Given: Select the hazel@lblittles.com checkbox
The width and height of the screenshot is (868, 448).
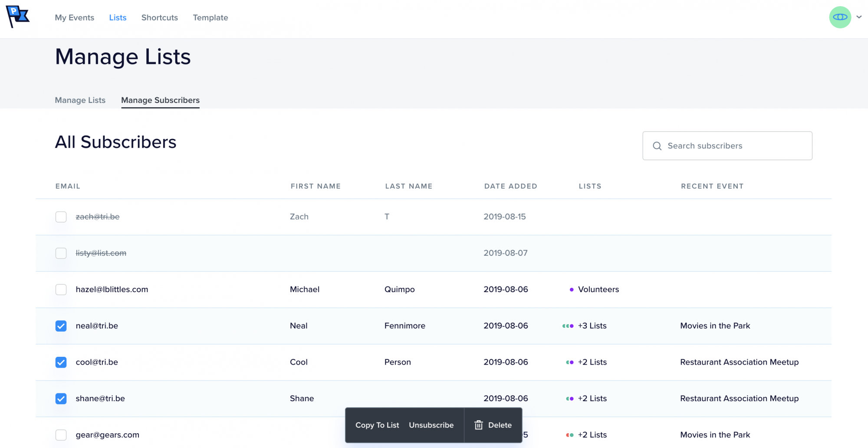Looking at the screenshot, I should 61,289.
